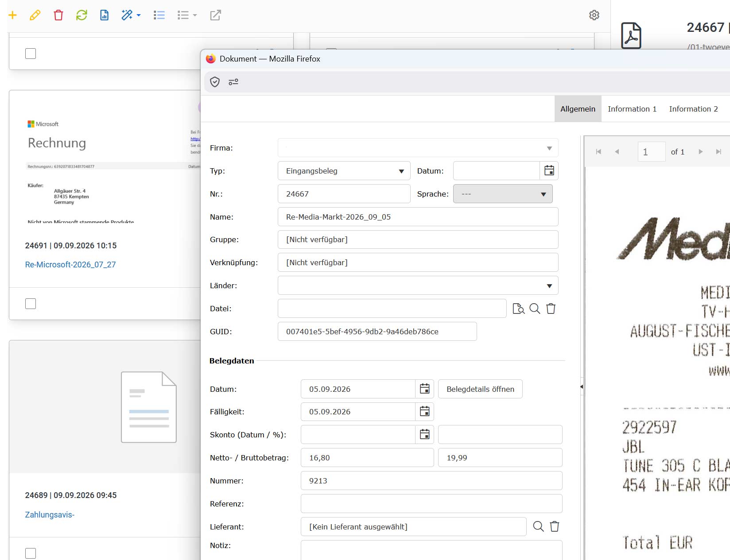The height and width of the screenshot is (560, 730).
Task: Search for a Lieferant with magnifier icon
Action: click(538, 526)
